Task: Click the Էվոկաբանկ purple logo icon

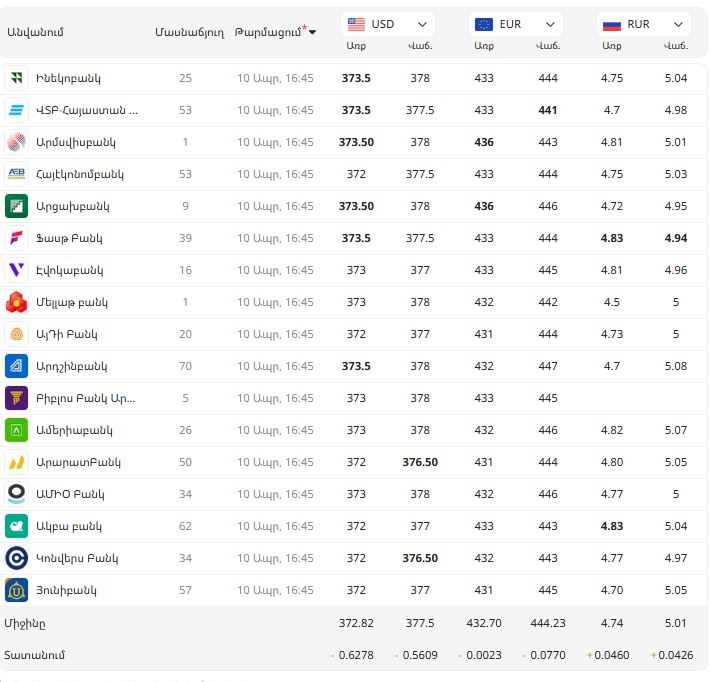Action: click(x=16, y=270)
